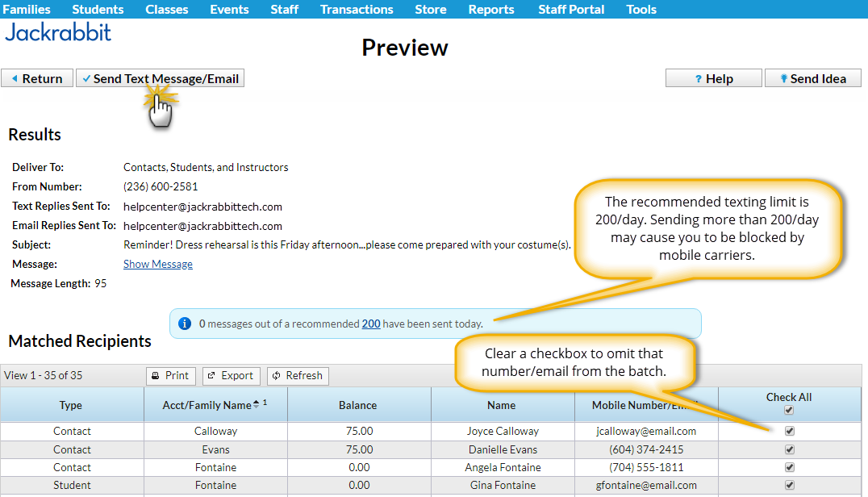
Task: Refresh the matched recipients grid
Action: [x=298, y=376]
